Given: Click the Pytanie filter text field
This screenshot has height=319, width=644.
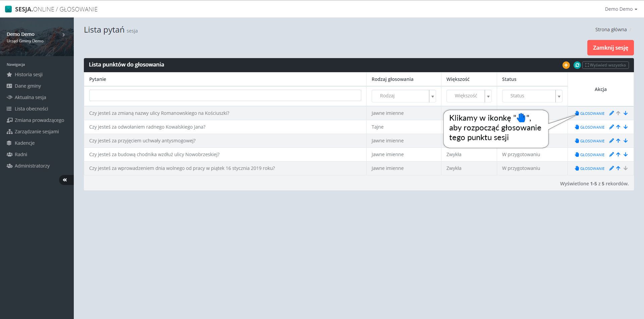Looking at the screenshot, I should (x=225, y=95).
